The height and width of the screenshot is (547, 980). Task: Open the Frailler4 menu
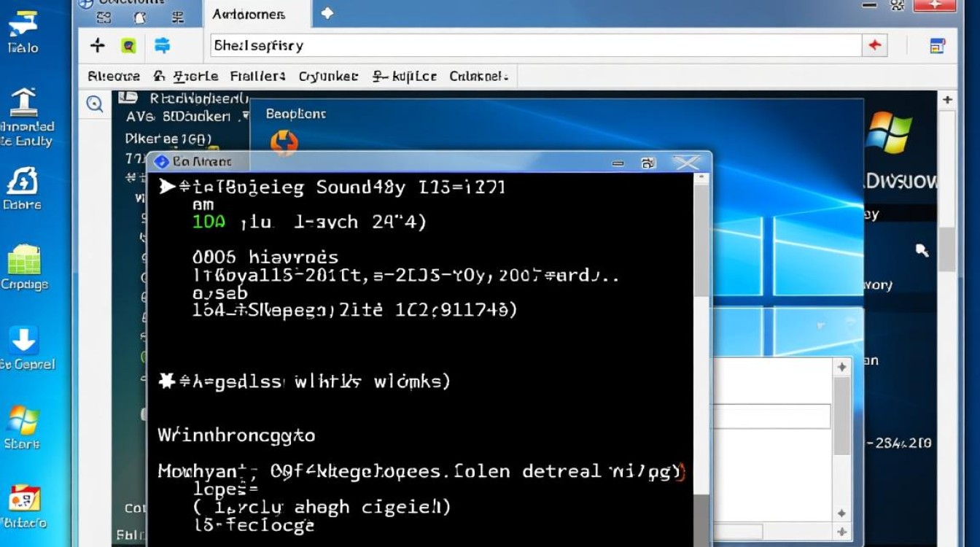tap(257, 76)
